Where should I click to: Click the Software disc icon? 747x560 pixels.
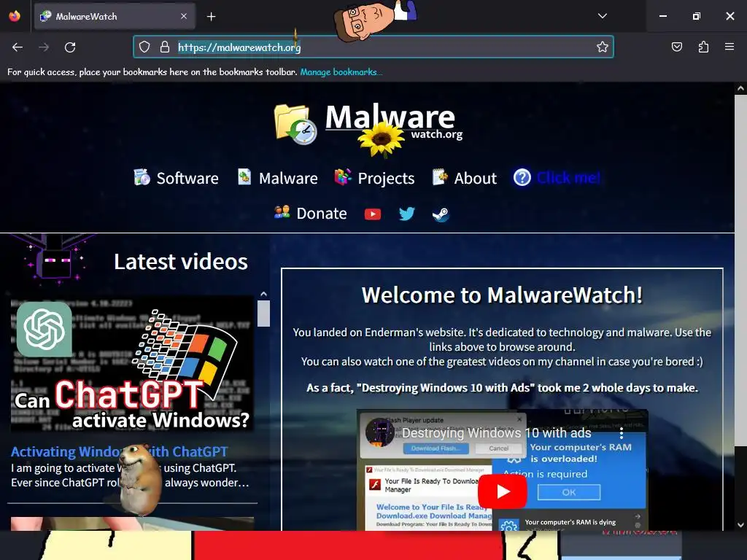click(142, 177)
